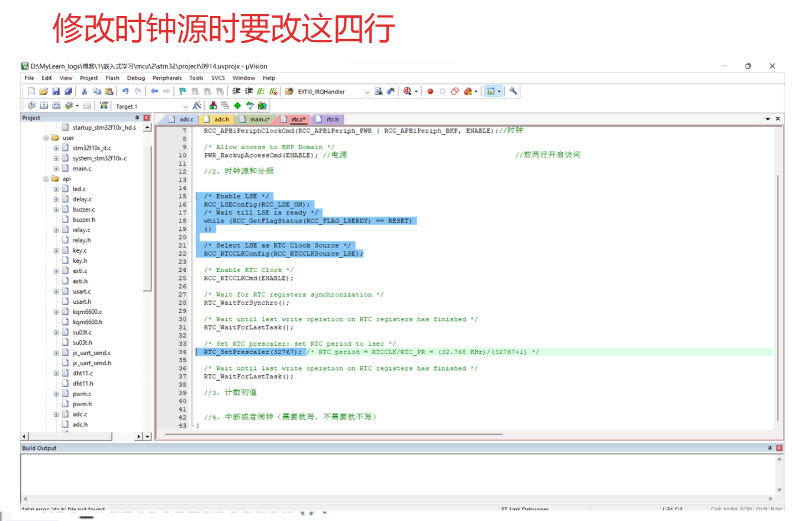Open the EXTI0_IRQHandler find combo dropdown
Screen dimensions: 812x521
[x=367, y=92]
